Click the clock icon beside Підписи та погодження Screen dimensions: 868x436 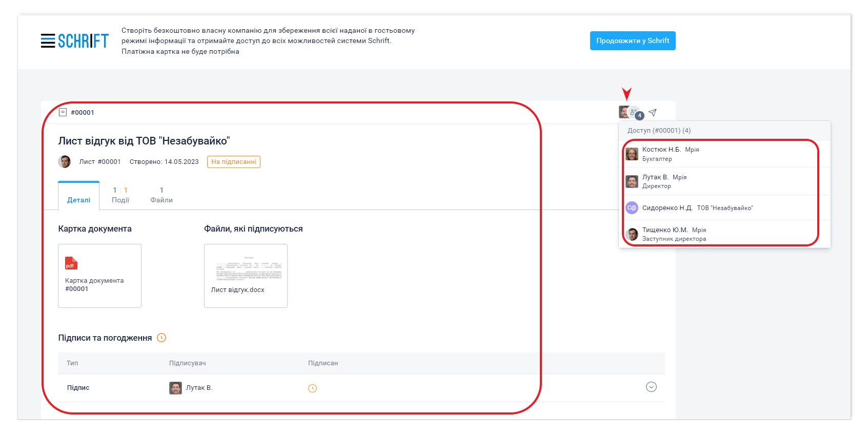162,338
